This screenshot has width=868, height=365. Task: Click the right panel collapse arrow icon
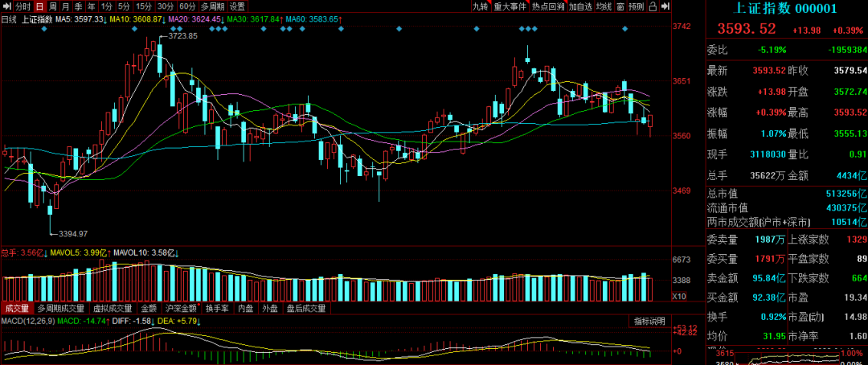666,6
